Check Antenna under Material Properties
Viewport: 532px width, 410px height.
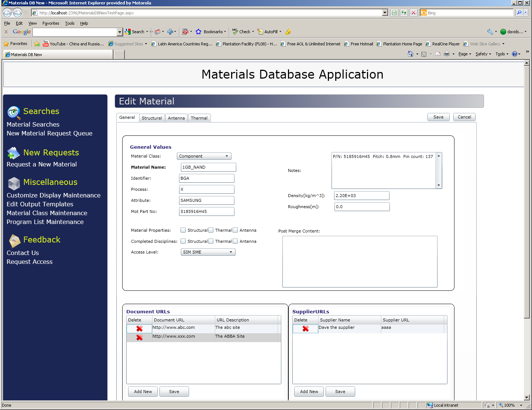coord(235,230)
